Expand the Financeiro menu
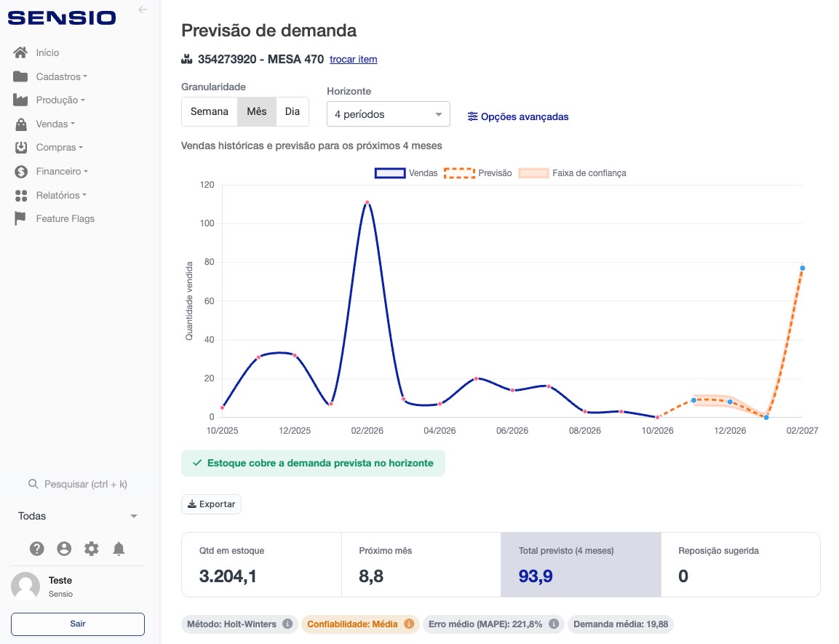 pyautogui.click(x=62, y=172)
